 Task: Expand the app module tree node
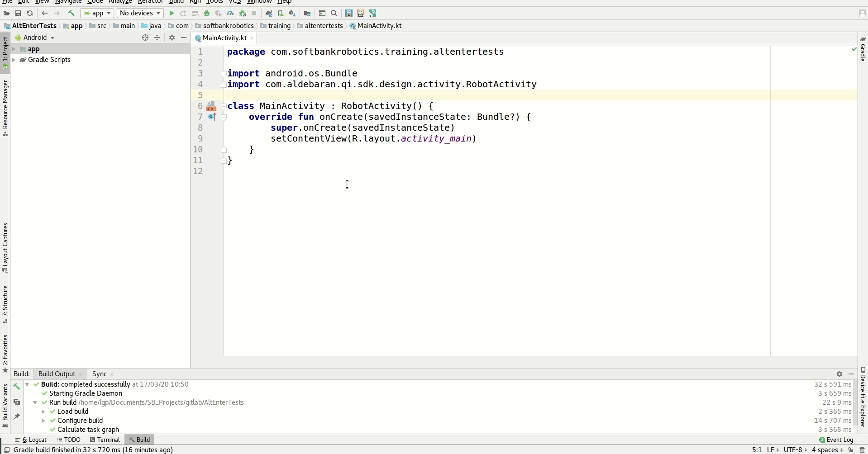pyautogui.click(x=14, y=49)
